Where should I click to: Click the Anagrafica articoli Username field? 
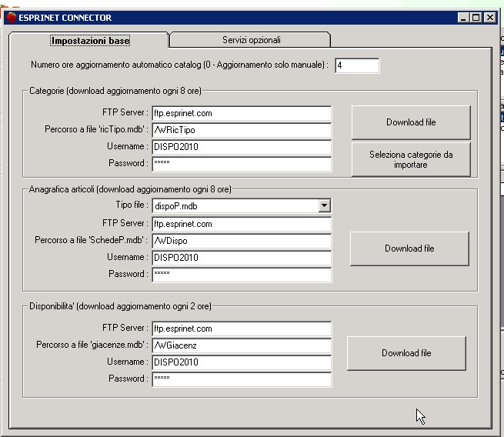[242, 258]
